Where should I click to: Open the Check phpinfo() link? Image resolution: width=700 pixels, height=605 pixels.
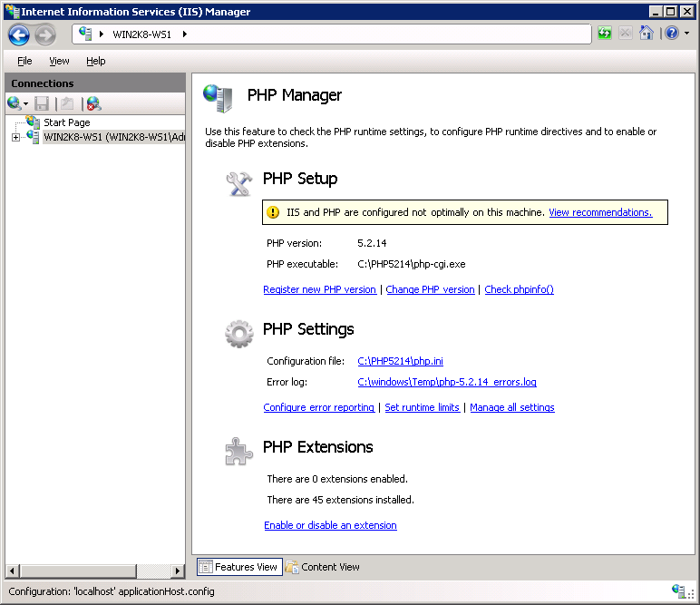coord(519,289)
